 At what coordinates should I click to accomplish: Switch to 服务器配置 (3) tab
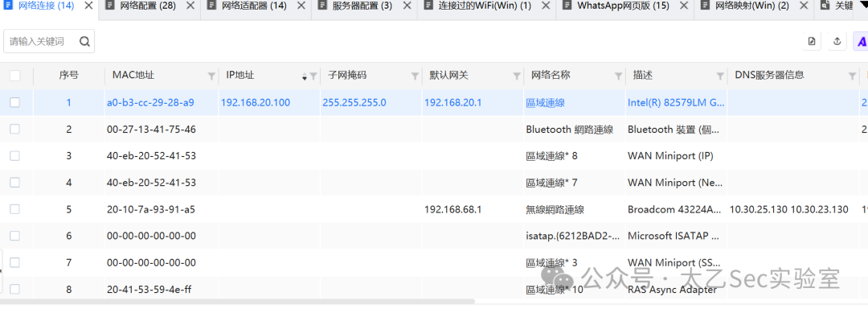pos(362,6)
